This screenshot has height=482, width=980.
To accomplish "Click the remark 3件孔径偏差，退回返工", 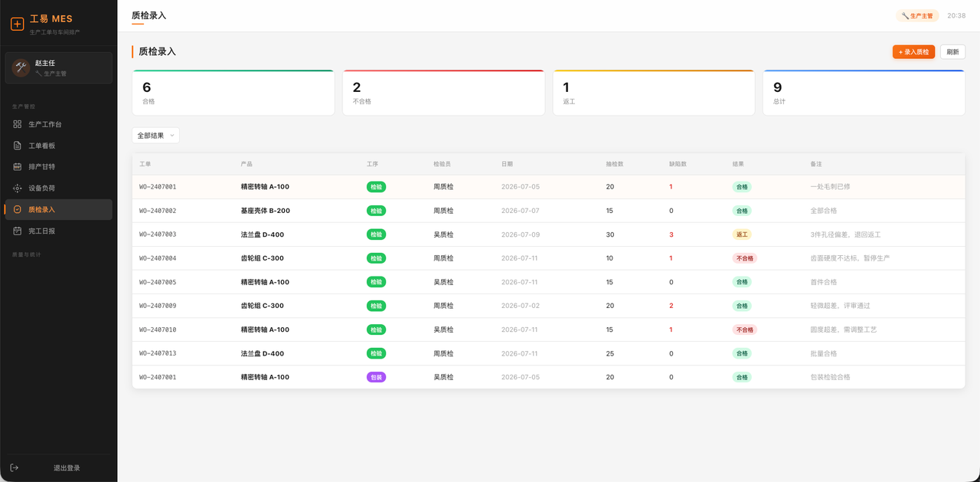I will click(845, 234).
